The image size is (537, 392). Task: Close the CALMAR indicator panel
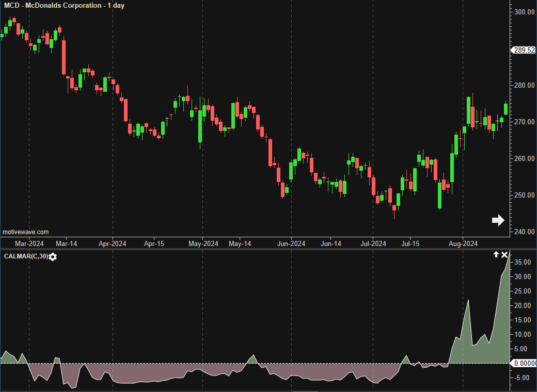point(504,255)
